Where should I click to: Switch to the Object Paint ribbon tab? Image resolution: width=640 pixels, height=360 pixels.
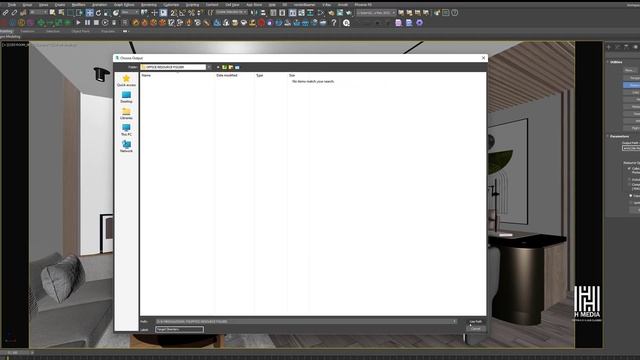(80, 31)
